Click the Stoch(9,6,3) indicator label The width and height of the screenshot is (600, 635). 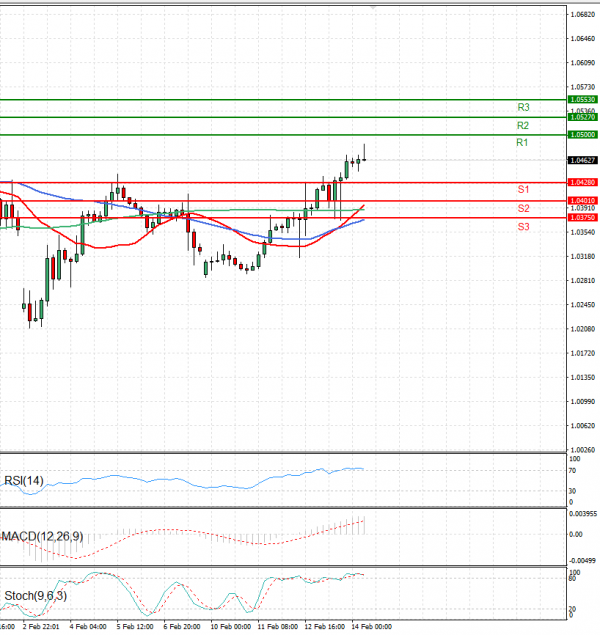point(36,596)
